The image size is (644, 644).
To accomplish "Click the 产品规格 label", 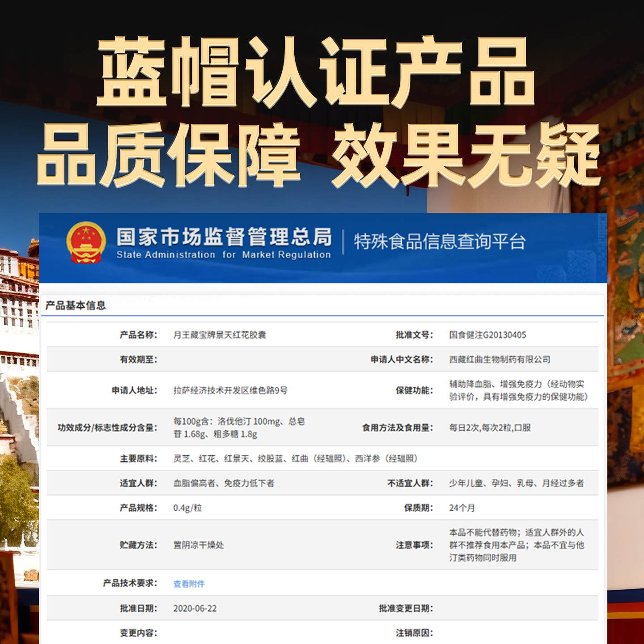I will [x=138, y=508].
